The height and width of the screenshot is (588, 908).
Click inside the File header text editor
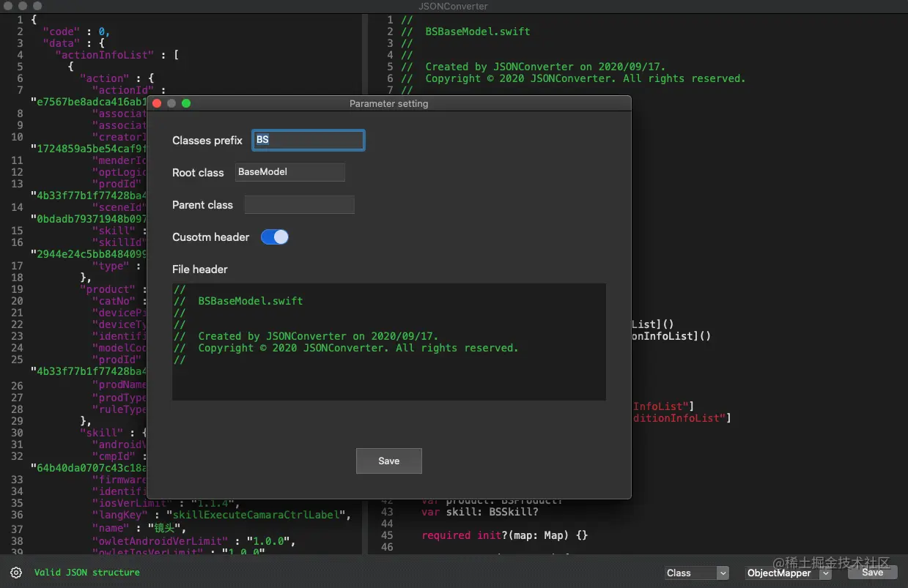388,342
